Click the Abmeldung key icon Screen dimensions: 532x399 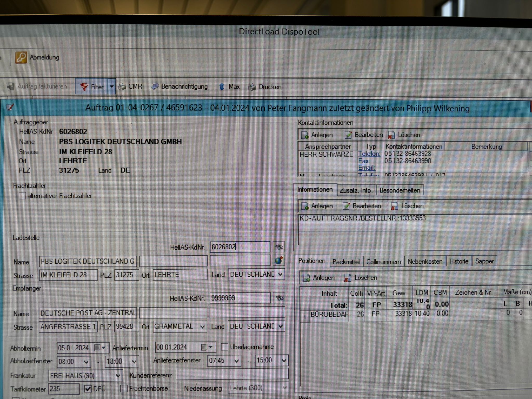[x=21, y=57]
